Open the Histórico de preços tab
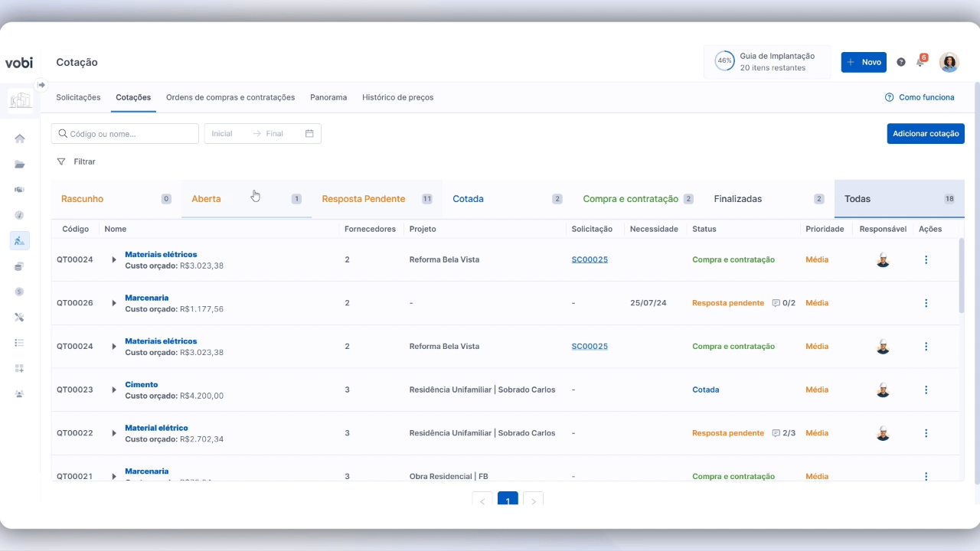The image size is (980, 551). click(397, 97)
